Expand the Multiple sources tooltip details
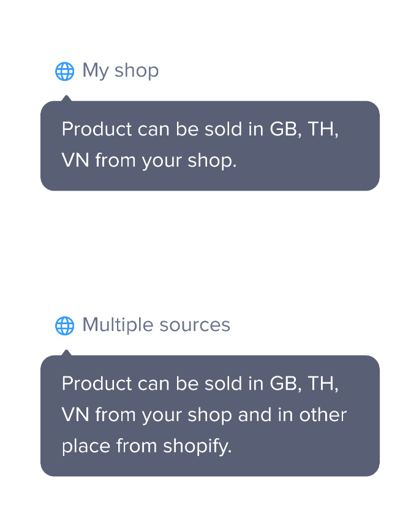Image resolution: width=419 pixels, height=532 pixels. click(157, 325)
